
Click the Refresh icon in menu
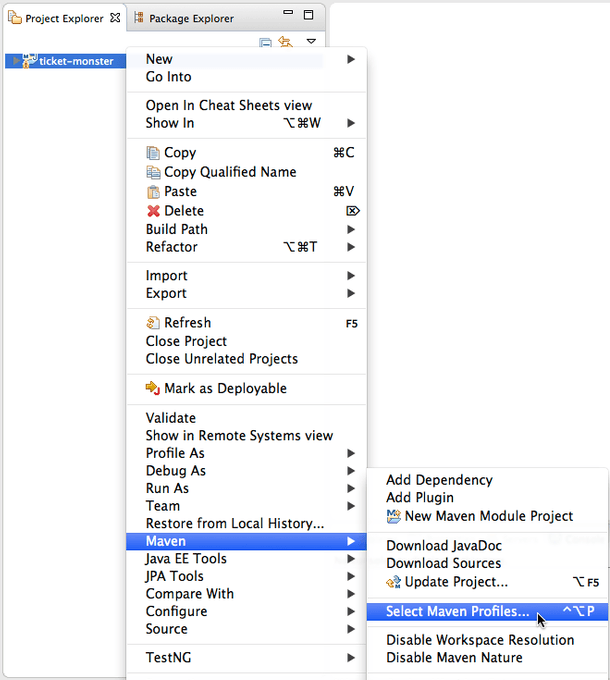pos(153,323)
